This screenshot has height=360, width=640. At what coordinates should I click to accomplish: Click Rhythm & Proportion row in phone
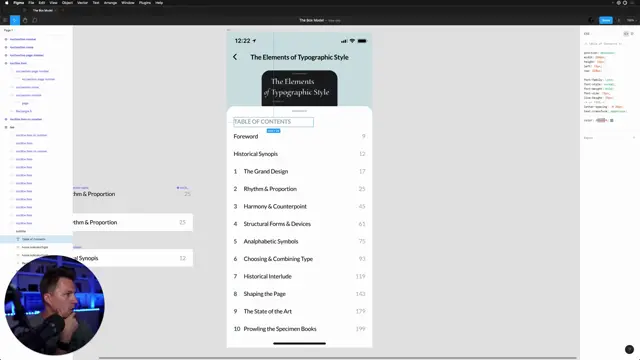click(299, 189)
